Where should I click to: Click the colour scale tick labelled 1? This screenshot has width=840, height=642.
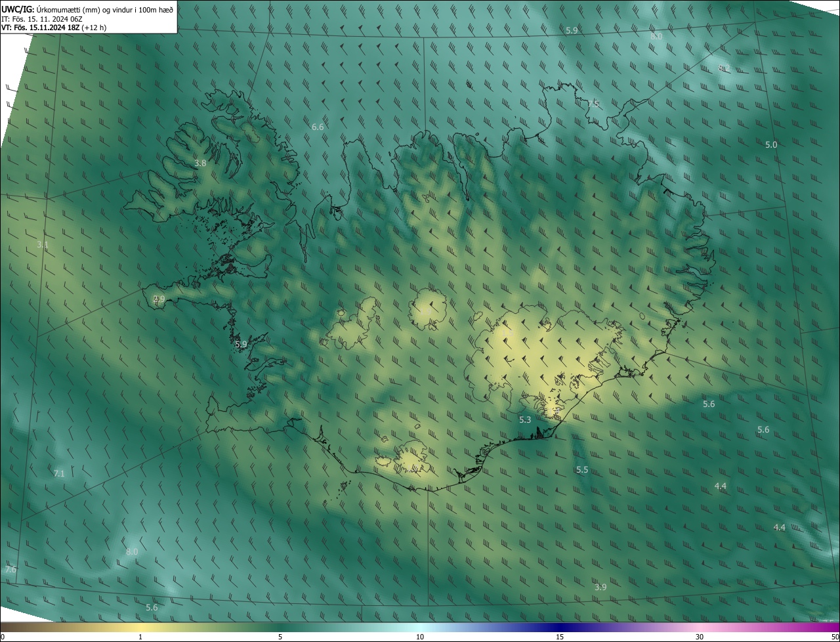coord(140,637)
